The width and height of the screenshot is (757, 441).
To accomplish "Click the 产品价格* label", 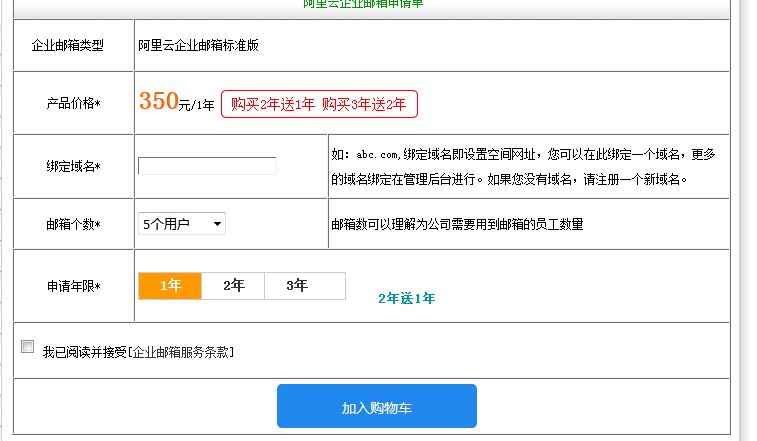I will coord(73,103).
